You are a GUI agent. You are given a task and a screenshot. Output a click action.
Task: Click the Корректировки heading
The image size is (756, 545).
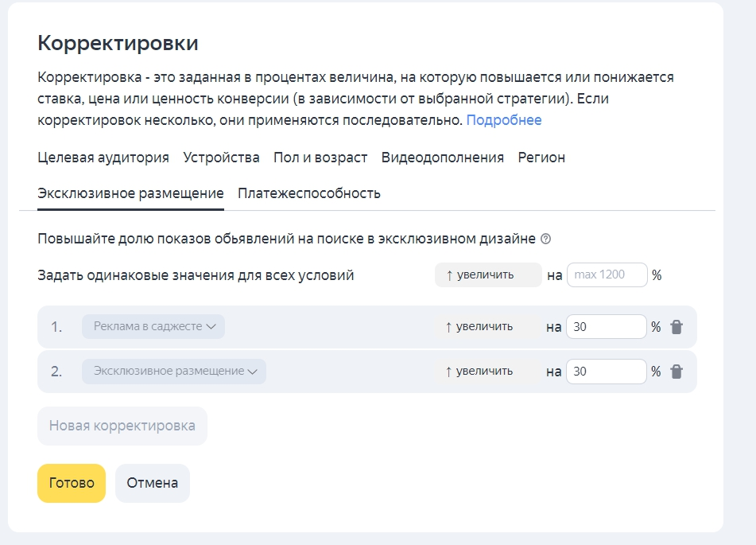click(x=118, y=43)
